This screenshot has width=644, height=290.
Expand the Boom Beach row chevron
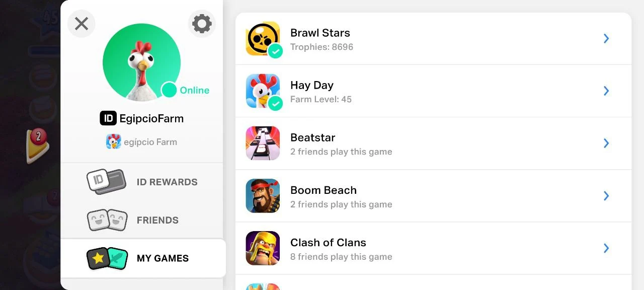[x=606, y=195]
